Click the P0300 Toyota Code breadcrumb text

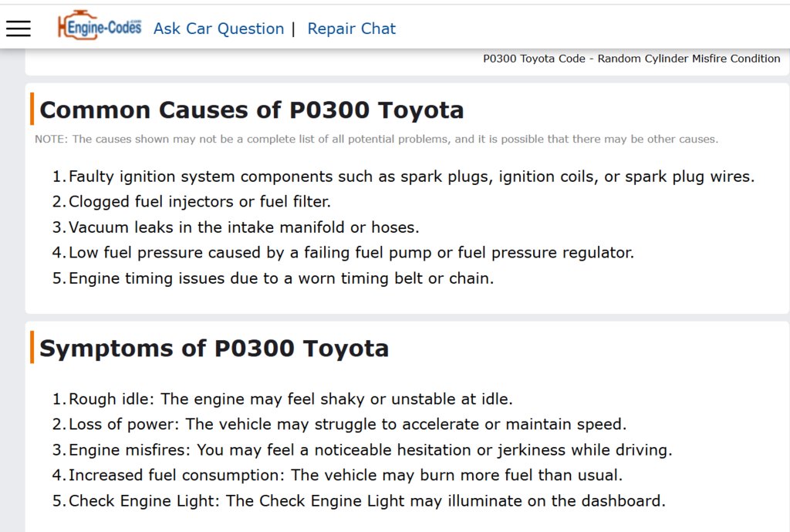tap(632, 59)
